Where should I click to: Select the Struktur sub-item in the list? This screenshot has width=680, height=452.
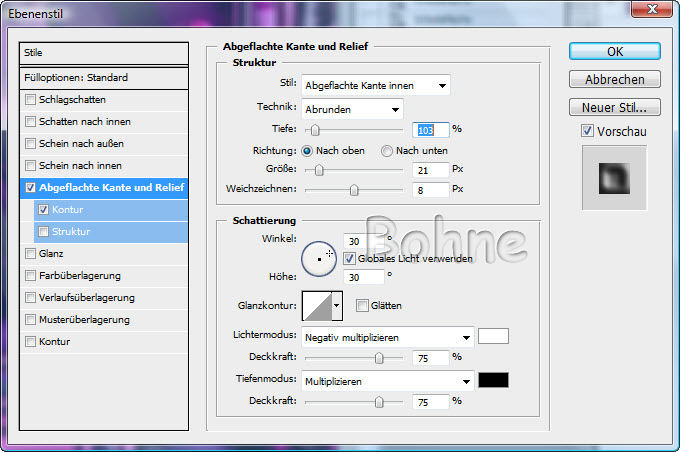coord(71,231)
